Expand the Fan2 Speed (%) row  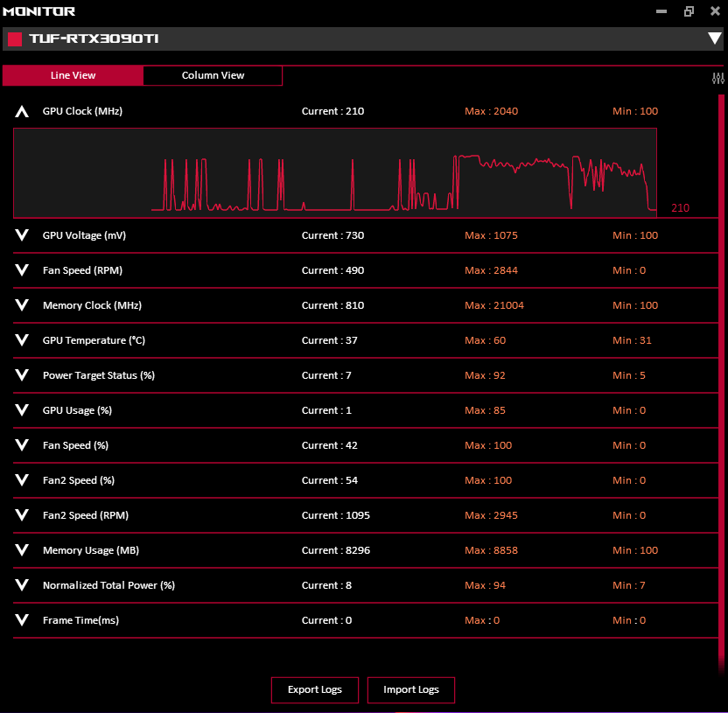tap(23, 480)
